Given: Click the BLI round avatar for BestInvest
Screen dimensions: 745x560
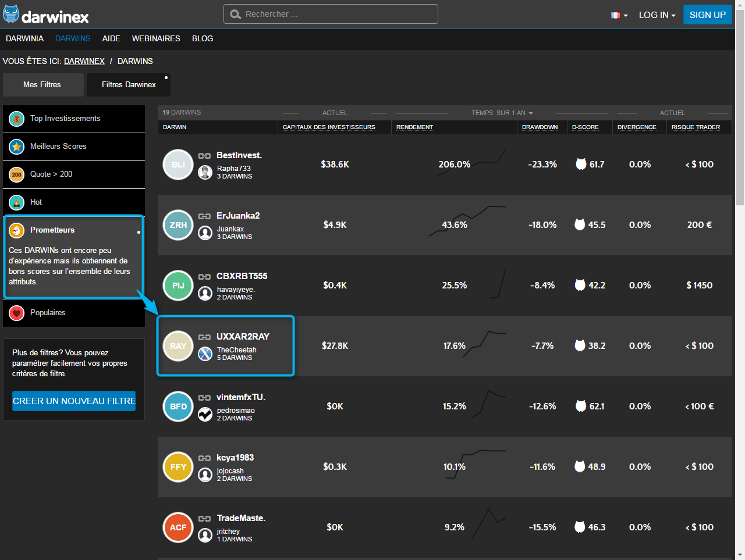Looking at the screenshot, I should 178,165.
